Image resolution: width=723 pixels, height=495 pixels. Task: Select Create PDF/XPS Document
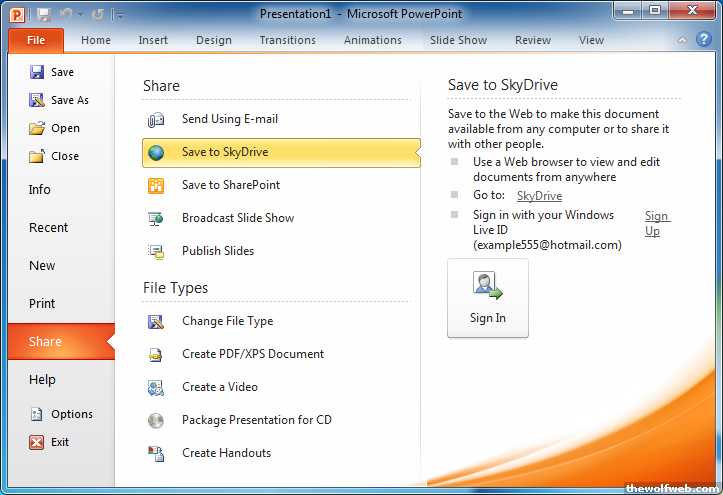click(252, 354)
